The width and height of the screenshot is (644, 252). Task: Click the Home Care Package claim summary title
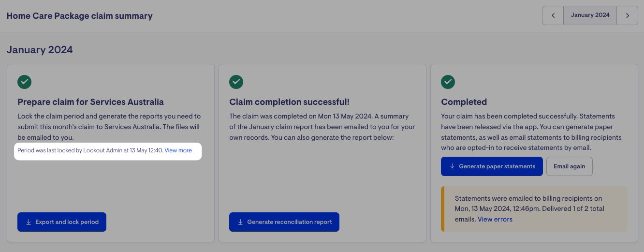click(x=79, y=16)
